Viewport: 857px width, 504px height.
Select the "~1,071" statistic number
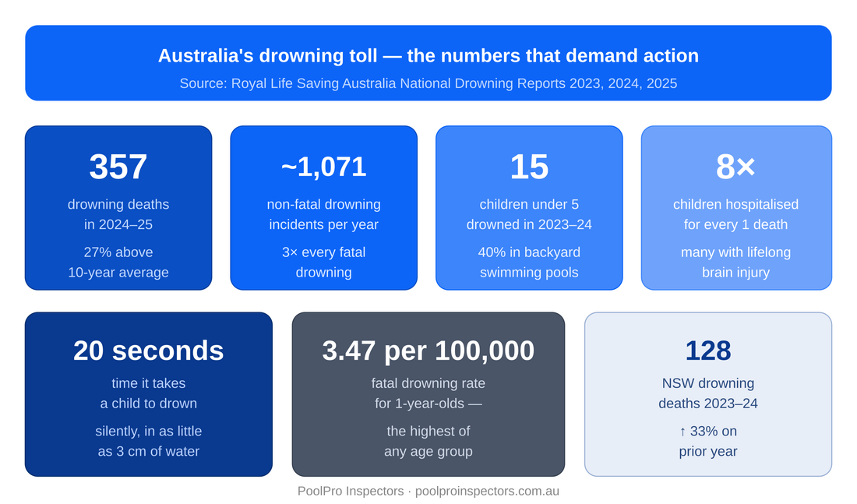(323, 166)
